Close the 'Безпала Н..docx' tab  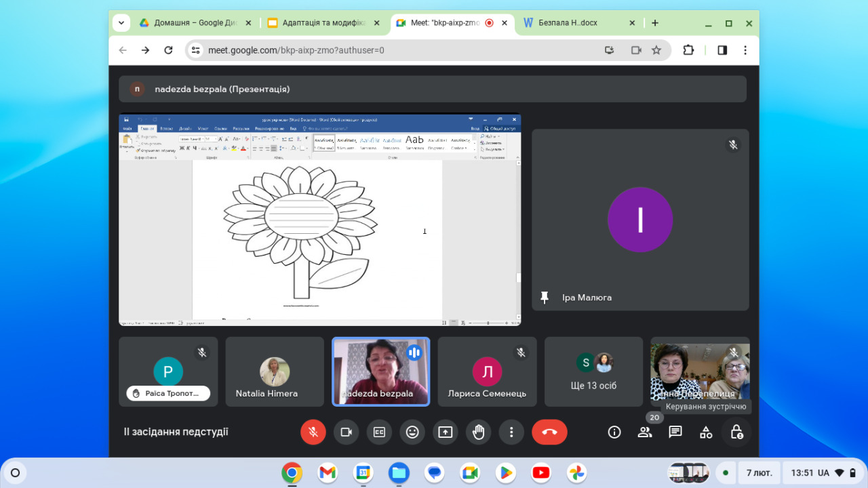(x=632, y=22)
